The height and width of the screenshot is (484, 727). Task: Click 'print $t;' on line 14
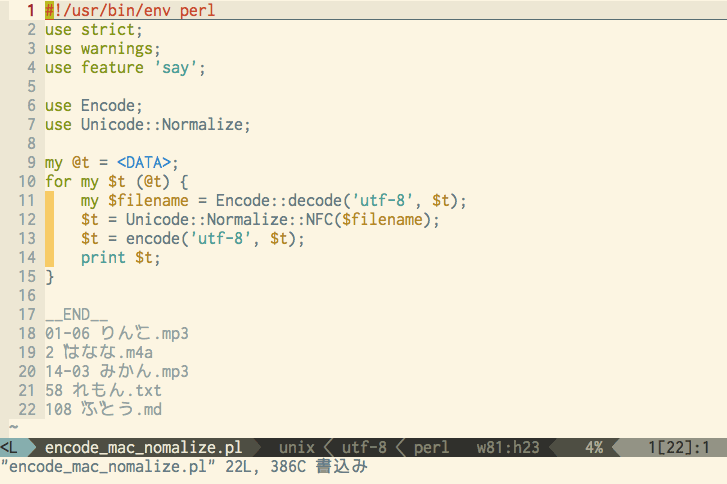[x=121, y=258]
